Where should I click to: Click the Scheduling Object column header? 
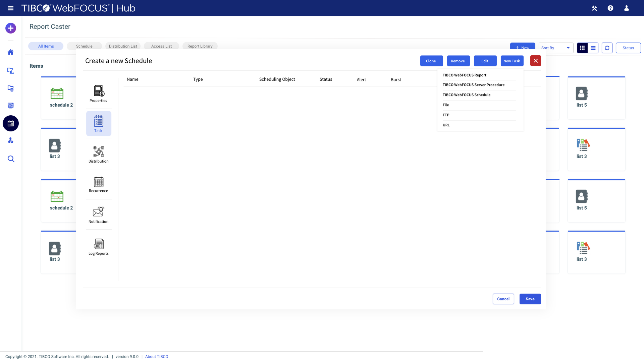(277, 79)
